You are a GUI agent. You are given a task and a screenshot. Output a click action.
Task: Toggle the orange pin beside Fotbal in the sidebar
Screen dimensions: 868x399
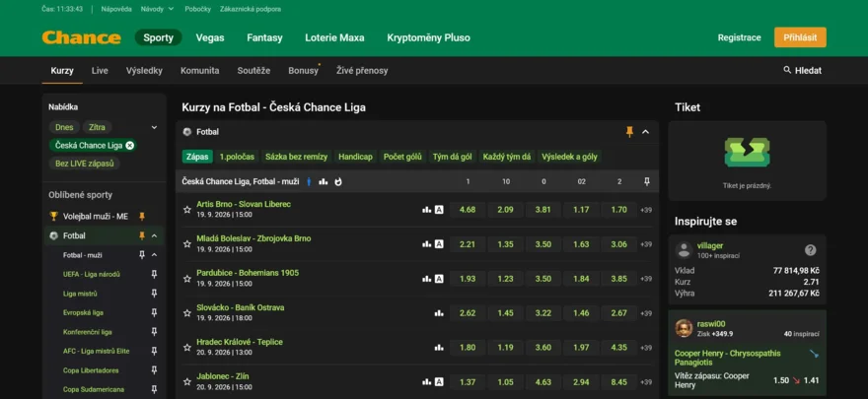click(142, 235)
